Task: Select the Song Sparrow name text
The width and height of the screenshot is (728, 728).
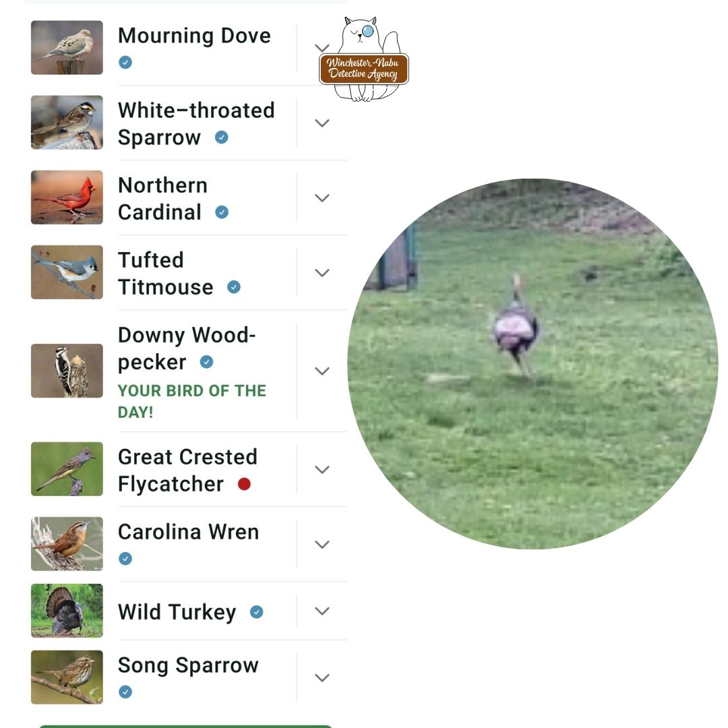Action: point(188,665)
